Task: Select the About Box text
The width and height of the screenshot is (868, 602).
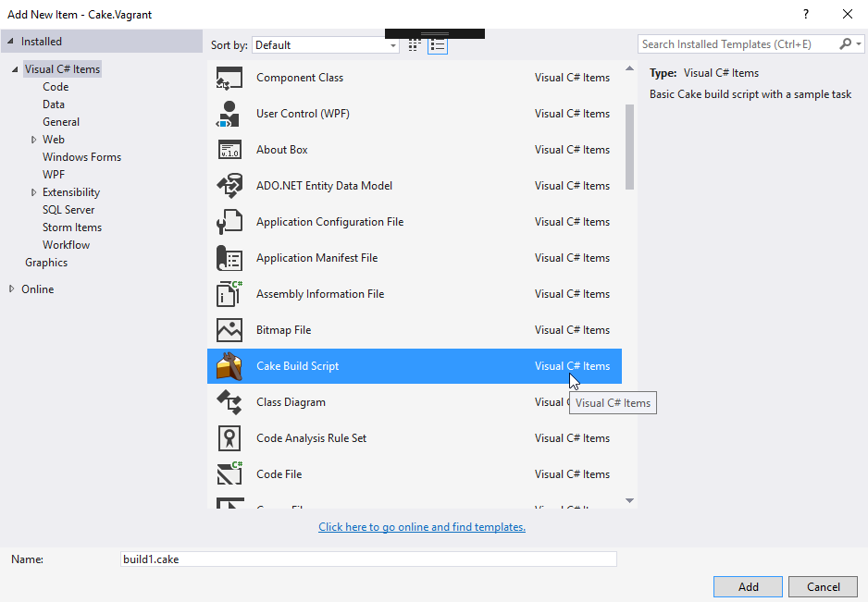Action: [281, 150]
